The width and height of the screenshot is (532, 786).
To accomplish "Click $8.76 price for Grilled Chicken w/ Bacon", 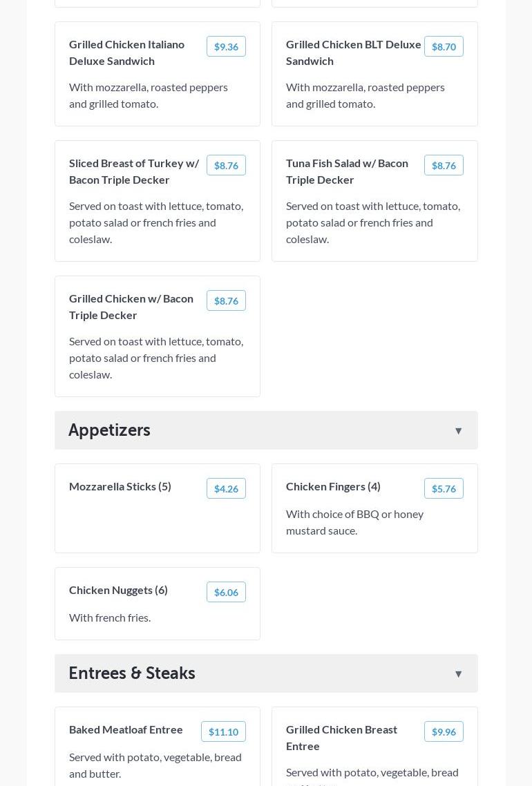I will click(226, 300).
